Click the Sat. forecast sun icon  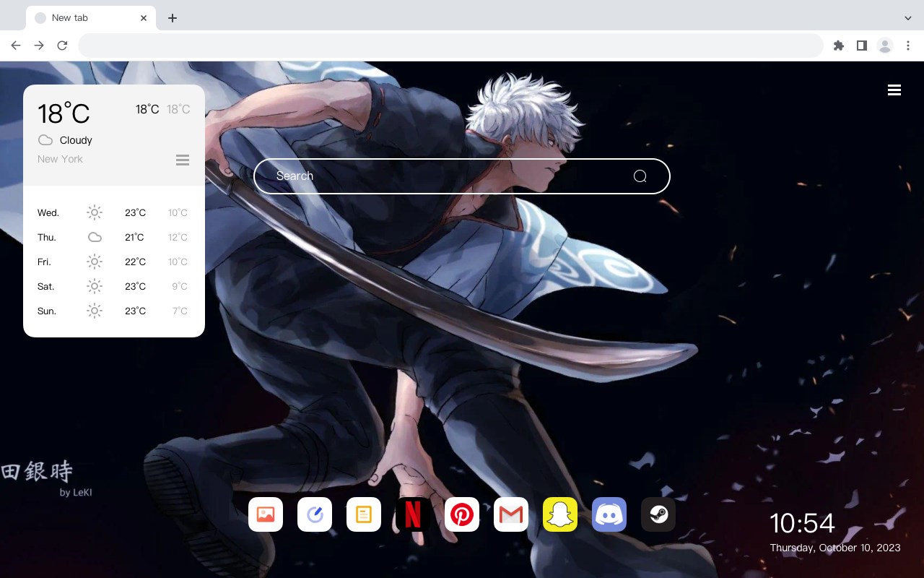(x=95, y=286)
